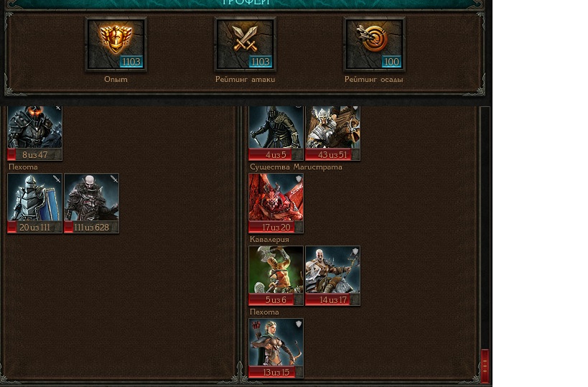Click the Кавалерия category label
The width and height of the screenshot is (588, 387).
pos(269,239)
